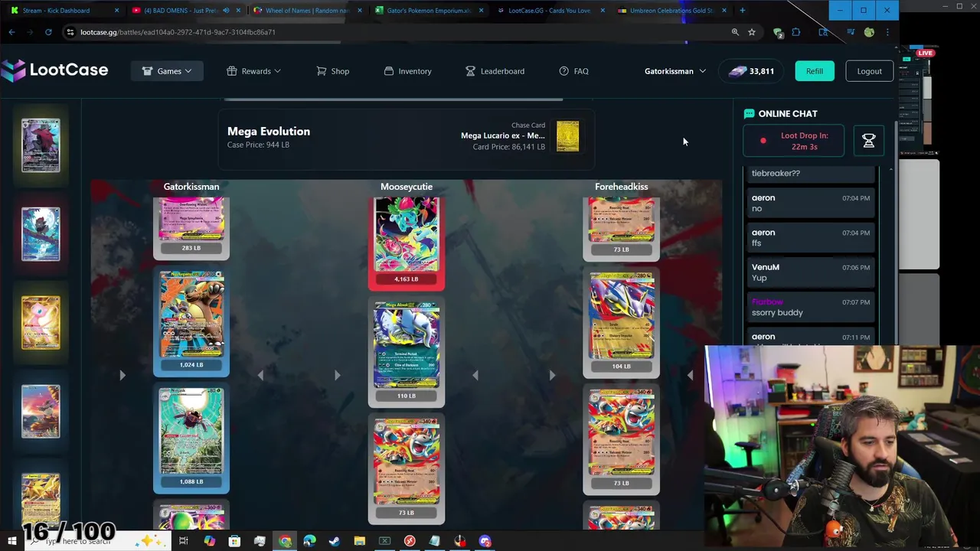Bookmark this page with star icon
Screen dimensions: 980x551
click(752, 32)
